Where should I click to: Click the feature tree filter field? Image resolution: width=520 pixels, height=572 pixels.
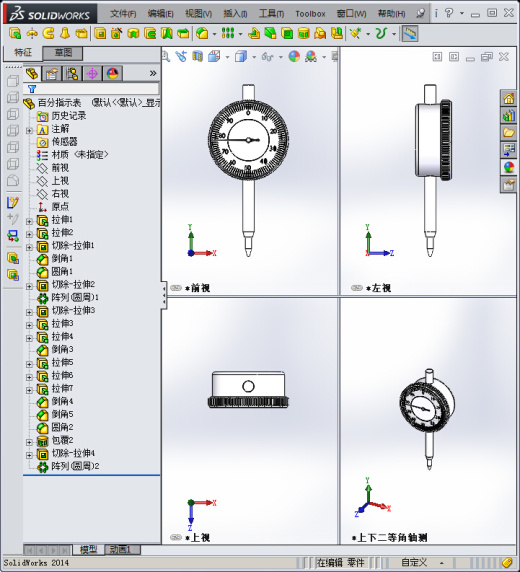tap(92, 89)
